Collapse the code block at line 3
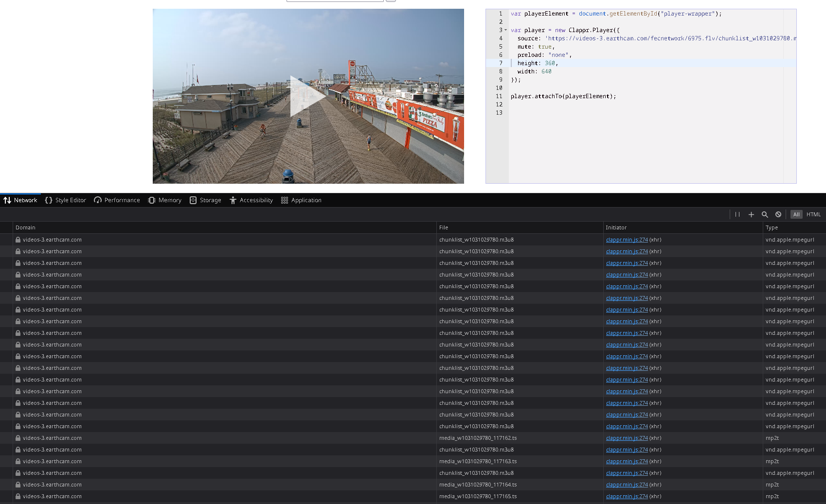This screenshot has height=504, width=826. point(506,30)
